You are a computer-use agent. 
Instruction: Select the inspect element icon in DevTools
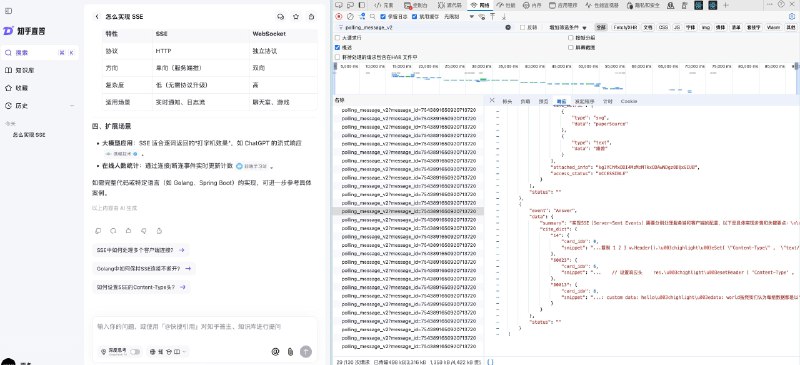[x=339, y=5]
